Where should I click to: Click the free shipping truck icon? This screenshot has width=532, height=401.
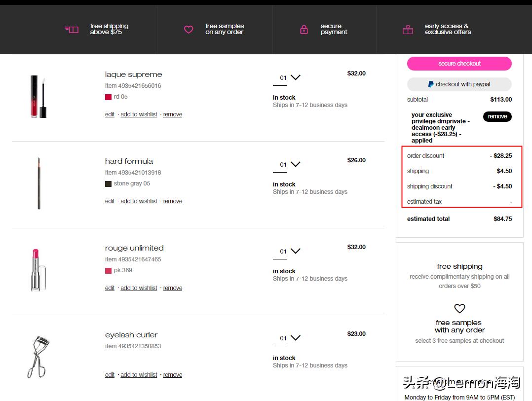[72, 30]
